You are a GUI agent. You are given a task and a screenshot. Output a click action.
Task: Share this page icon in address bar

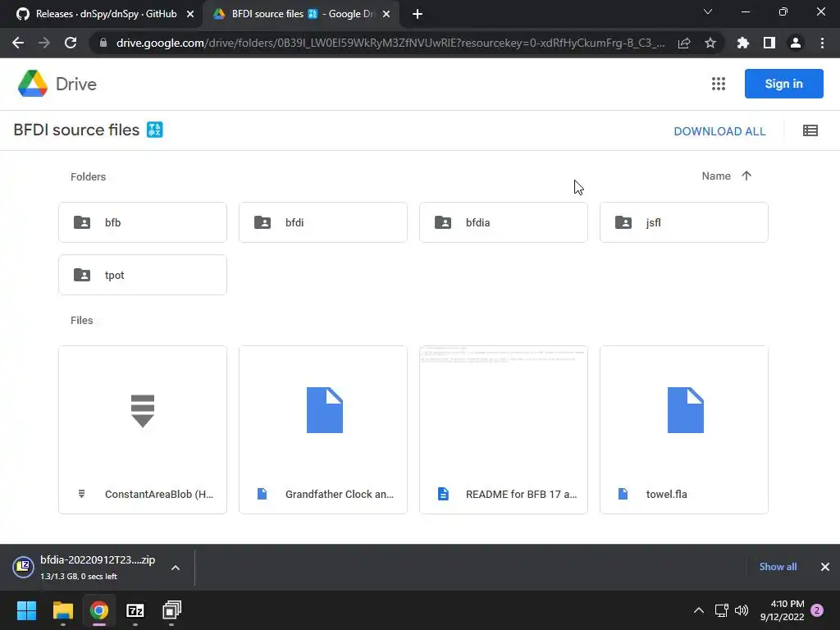coord(684,43)
